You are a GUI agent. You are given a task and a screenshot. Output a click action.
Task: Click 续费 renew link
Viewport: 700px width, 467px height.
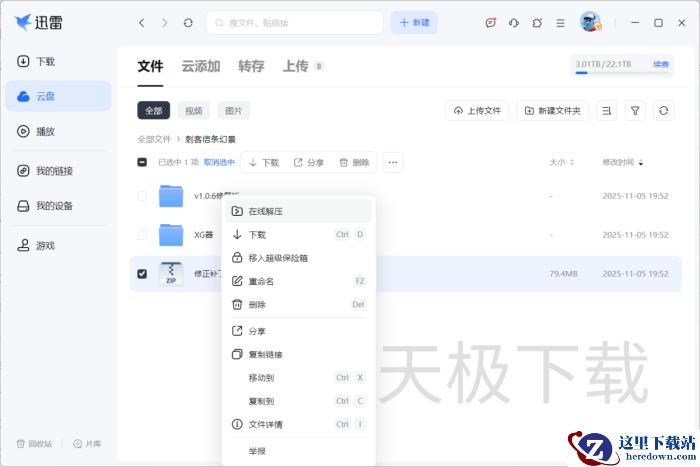[661, 64]
